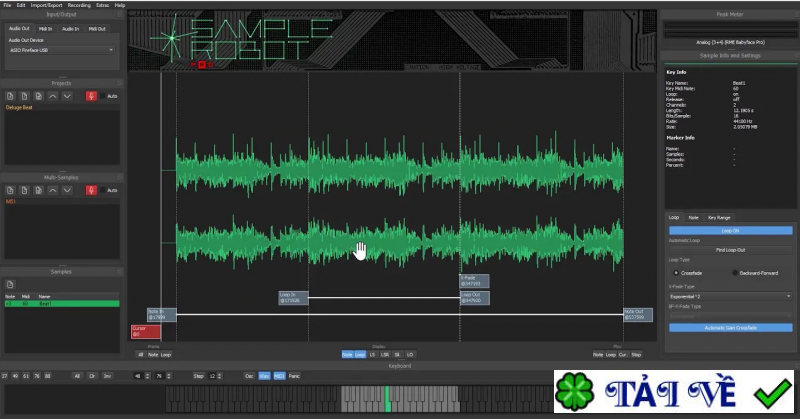Open the Help menu
Screen dimensions: 800x419
click(x=120, y=5)
